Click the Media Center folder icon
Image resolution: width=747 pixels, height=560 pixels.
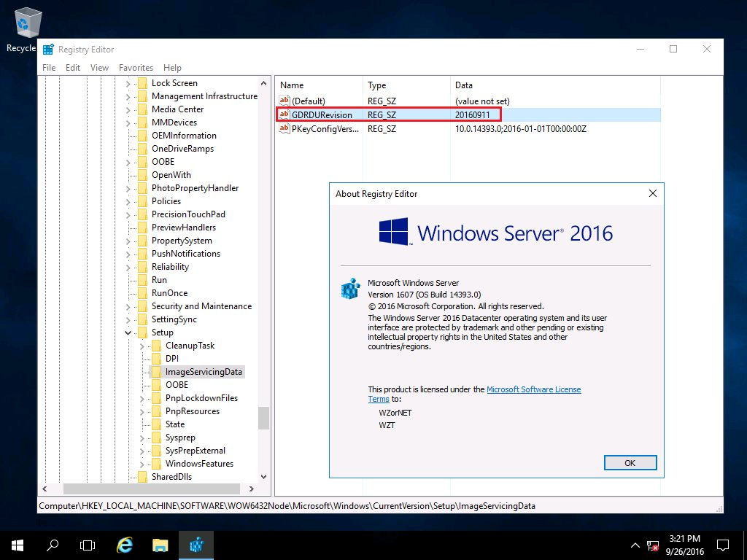142,109
